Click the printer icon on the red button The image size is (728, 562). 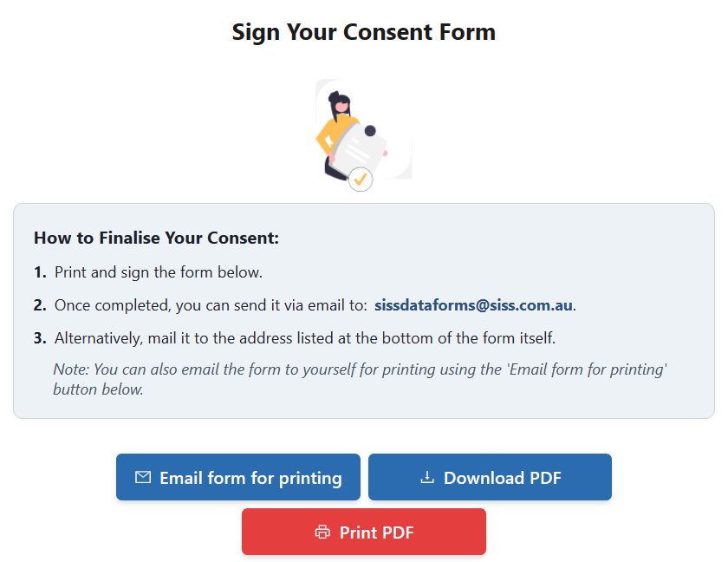[322, 533]
